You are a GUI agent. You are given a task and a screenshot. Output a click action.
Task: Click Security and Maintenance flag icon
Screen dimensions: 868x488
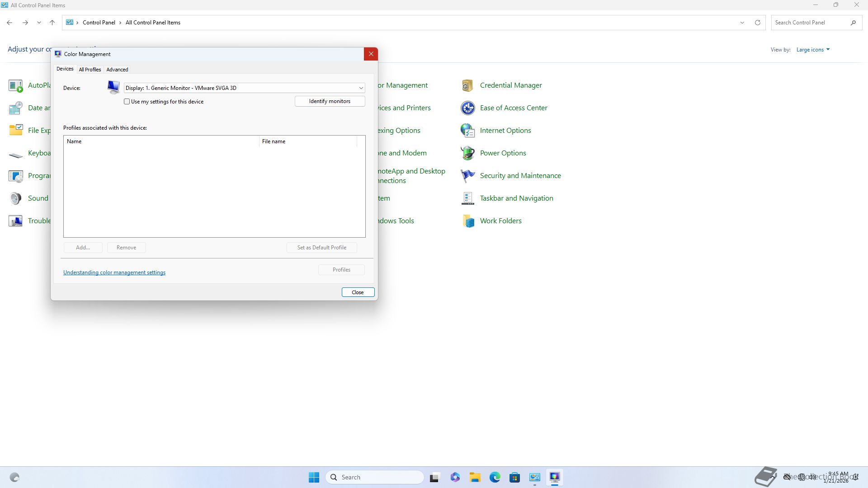click(467, 176)
